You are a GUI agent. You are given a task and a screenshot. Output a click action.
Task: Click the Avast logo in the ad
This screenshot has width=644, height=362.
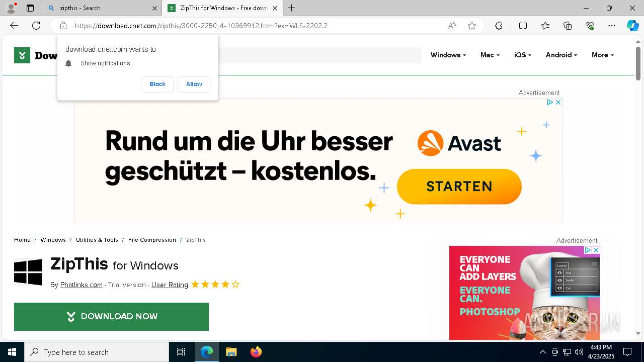(459, 143)
